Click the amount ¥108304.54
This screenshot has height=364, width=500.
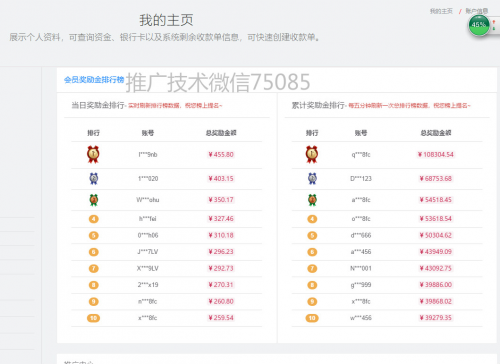[x=436, y=155]
